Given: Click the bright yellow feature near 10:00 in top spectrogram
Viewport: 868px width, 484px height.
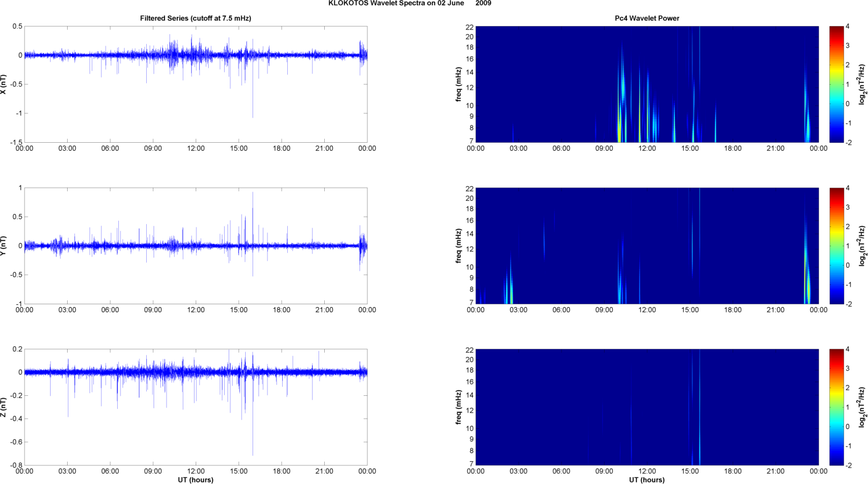Looking at the screenshot, I should point(619,128).
